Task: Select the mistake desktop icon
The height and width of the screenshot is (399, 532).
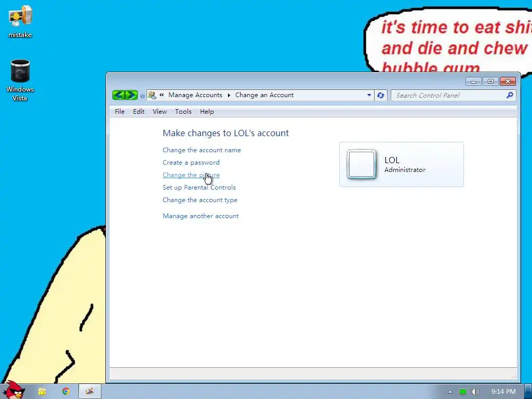Action: point(20,22)
